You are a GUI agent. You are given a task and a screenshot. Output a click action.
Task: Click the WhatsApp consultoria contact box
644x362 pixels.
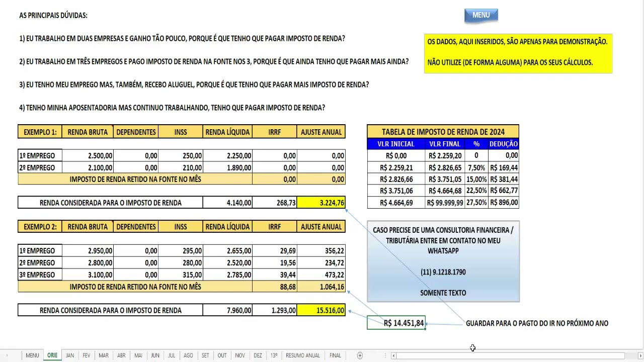click(x=443, y=261)
